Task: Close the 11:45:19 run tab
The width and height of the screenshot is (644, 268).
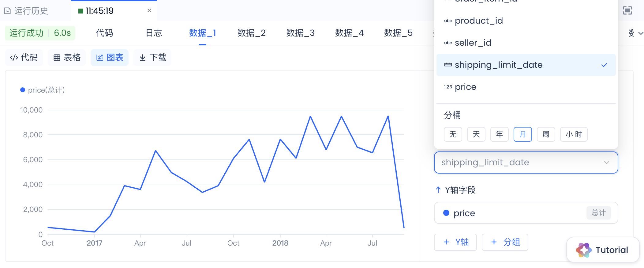Action: point(149,10)
